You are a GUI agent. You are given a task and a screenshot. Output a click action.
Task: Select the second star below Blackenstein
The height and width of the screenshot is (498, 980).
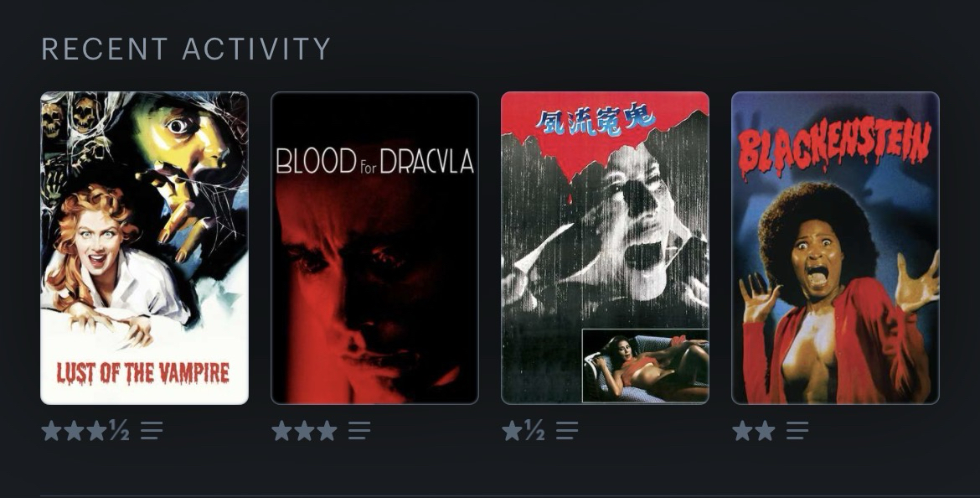[765, 430]
